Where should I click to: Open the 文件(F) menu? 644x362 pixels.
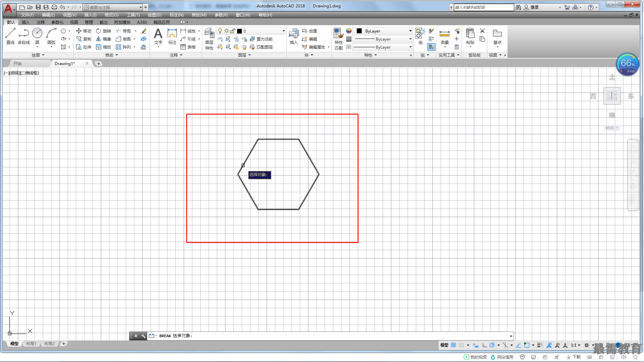[x=27, y=15]
